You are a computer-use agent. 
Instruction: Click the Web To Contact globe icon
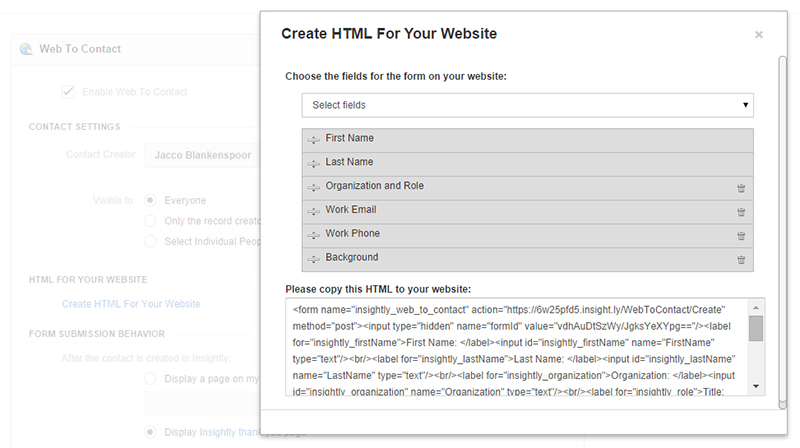25,49
